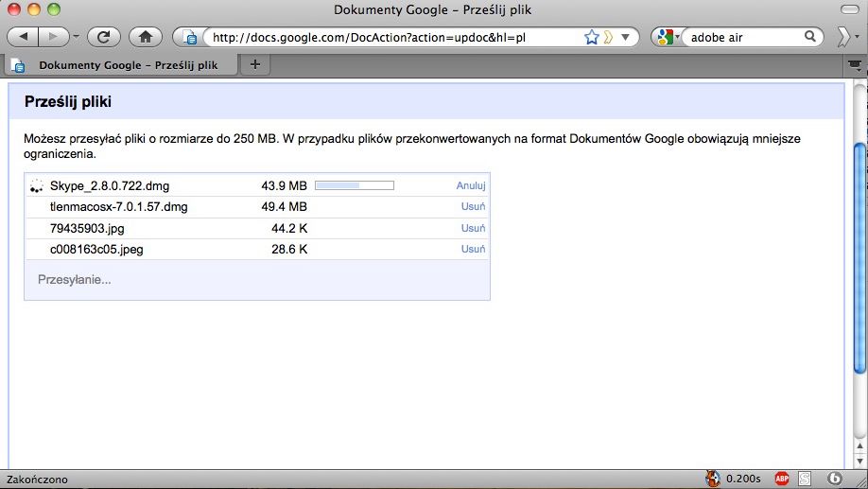Image resolution: width=868 pixels, height=489 pixels.
Task: Click the 'adobe air' search field
Action: coord(744,37)
